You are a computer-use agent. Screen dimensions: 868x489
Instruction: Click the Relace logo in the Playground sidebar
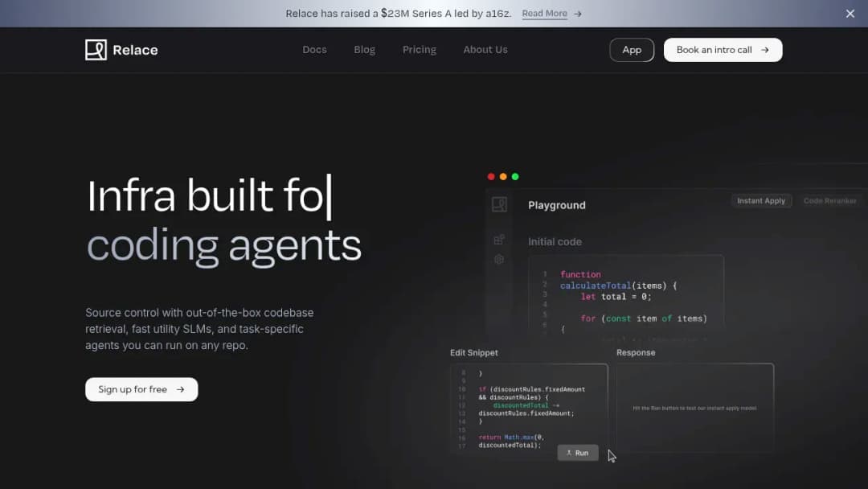point(499,204)
